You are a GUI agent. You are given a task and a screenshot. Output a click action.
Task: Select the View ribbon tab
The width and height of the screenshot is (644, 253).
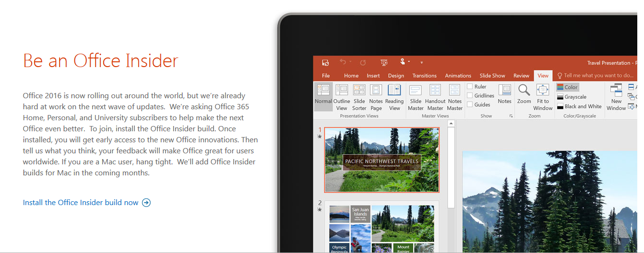click(x=543, y=76)
